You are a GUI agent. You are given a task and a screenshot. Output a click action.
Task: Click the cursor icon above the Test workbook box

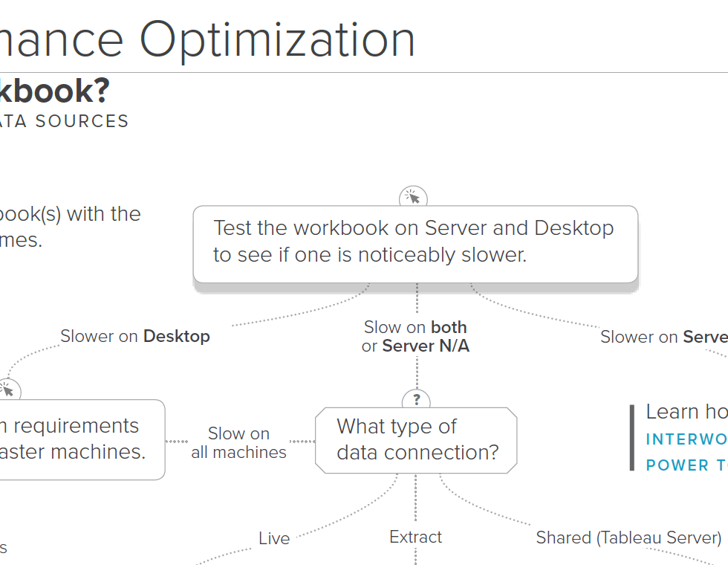pos(414,198)
